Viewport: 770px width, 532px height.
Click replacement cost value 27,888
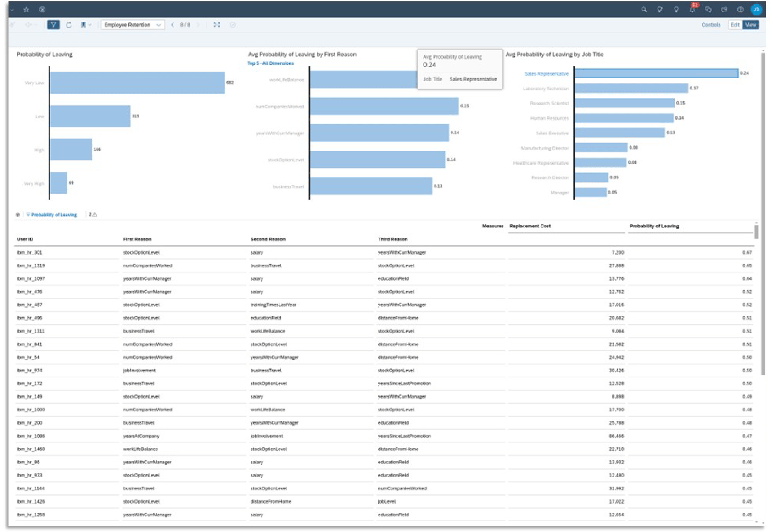click(616, 266)
